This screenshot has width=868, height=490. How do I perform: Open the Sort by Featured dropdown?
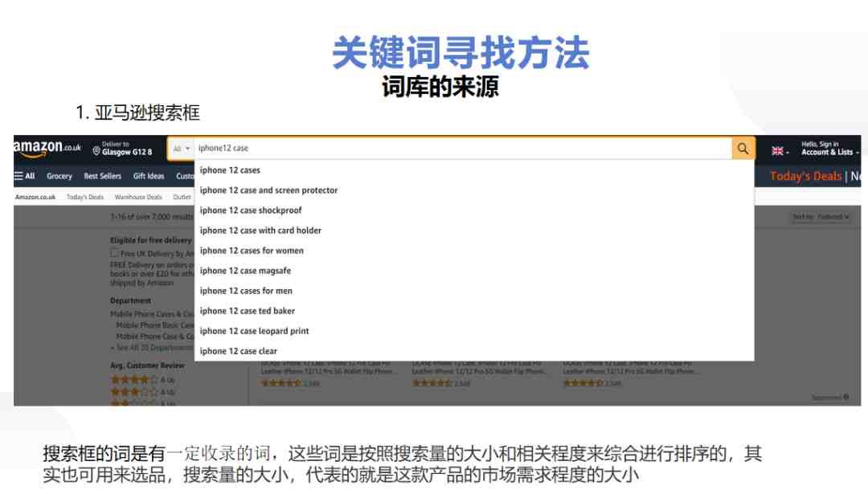[820, 217]
